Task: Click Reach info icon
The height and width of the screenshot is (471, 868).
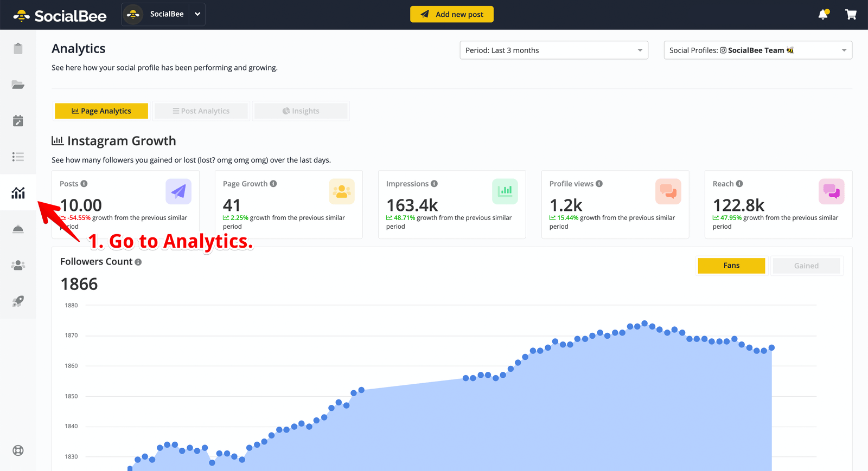Action: click(739, 184)
